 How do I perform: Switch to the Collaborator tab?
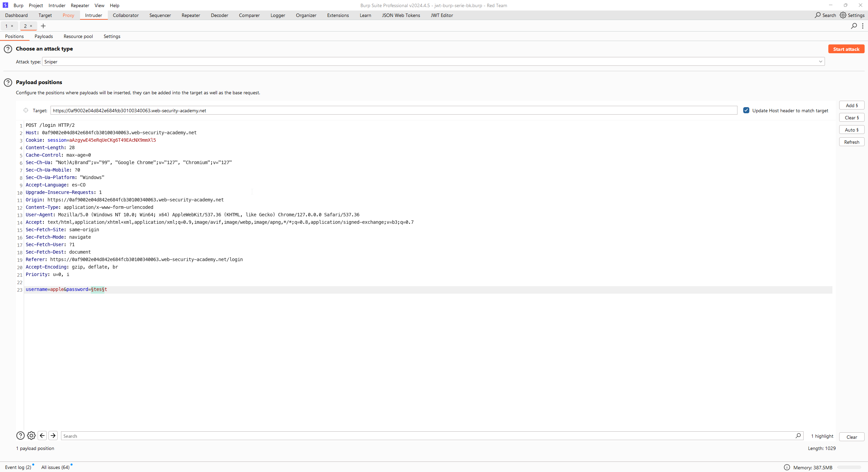[126, 15]
